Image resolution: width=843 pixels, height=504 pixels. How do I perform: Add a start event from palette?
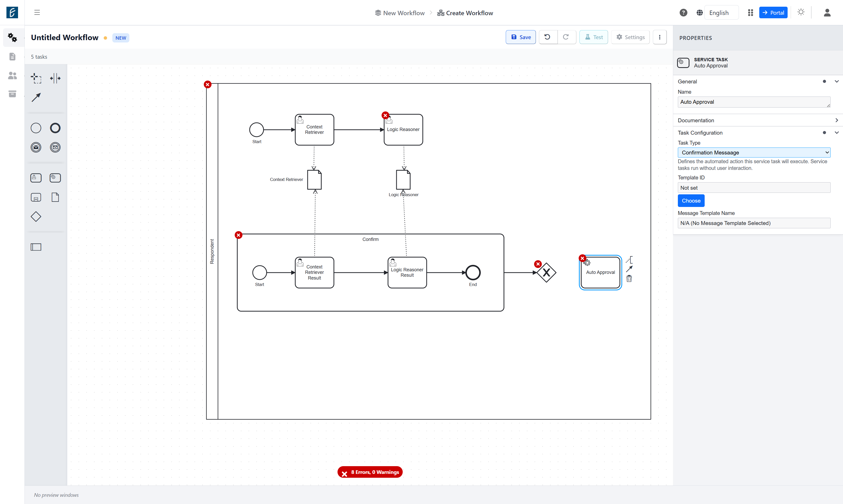[36, 128]
